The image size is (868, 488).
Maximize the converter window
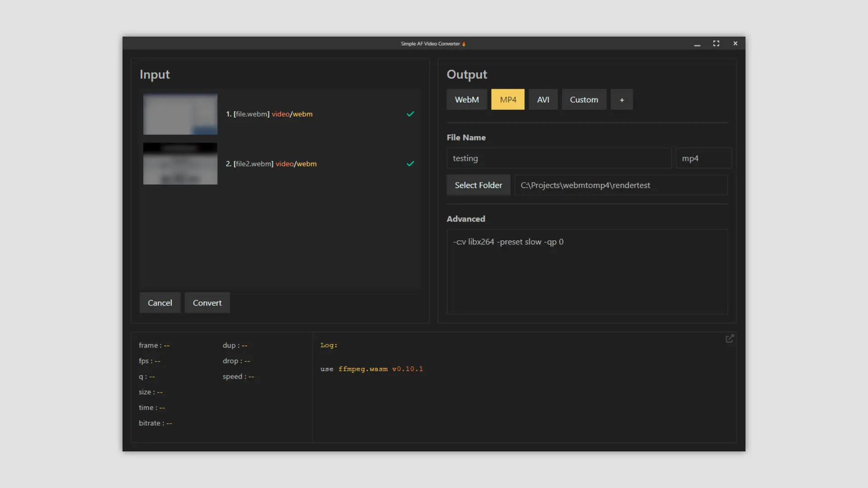point(716,44)
